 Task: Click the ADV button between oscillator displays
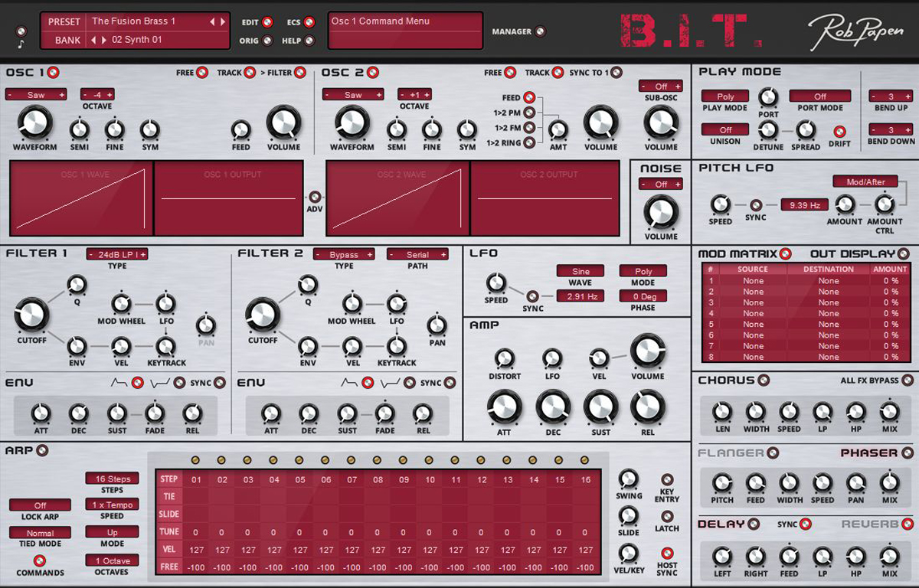pos(314,197)
